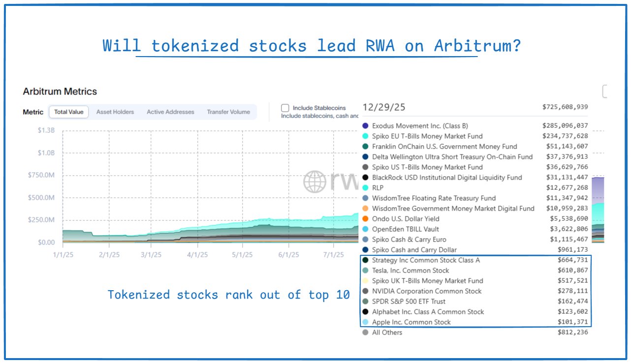Click the $37,376,913 value
Screen dimensions: 631x364
tap(567, 157)
